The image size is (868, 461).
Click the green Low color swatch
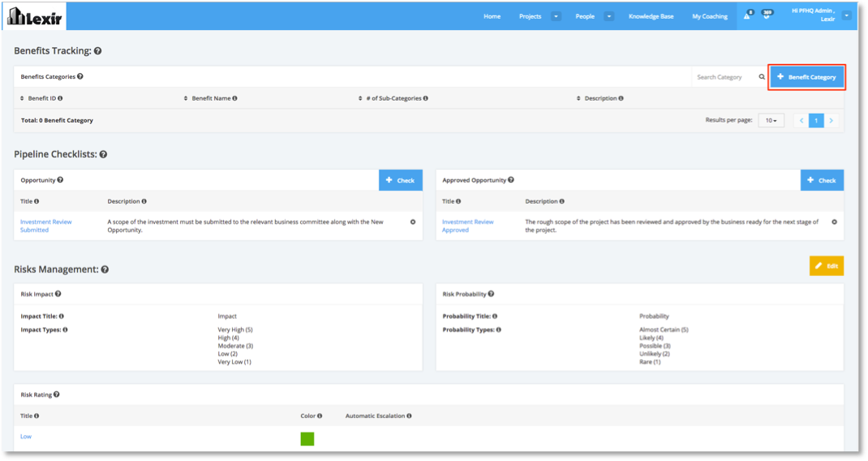[x=307, y=439]
